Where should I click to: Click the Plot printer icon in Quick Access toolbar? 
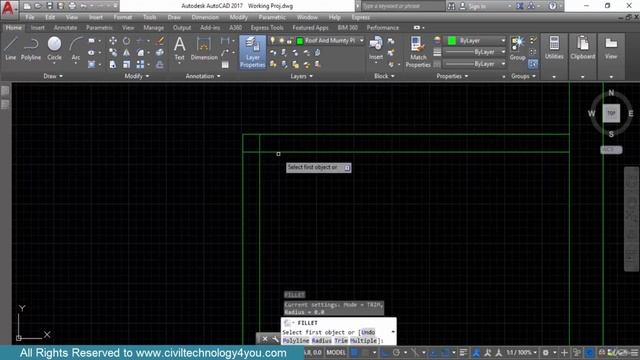(72, 6)
